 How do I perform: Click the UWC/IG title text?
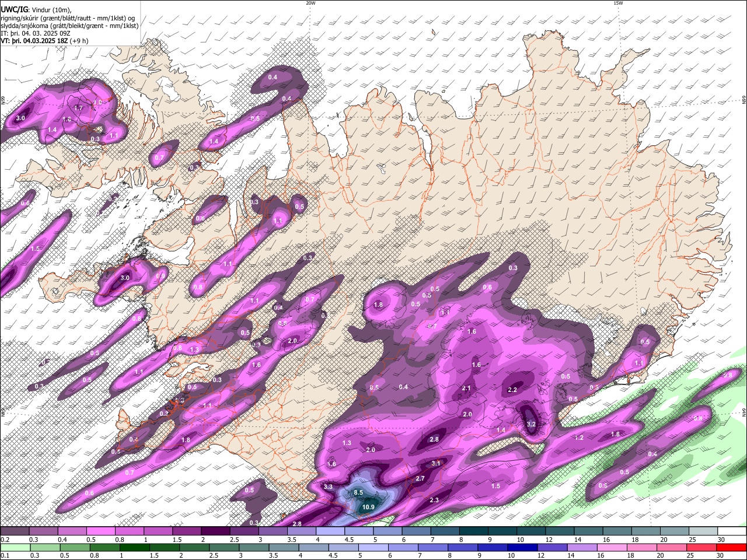click(14, 9)
